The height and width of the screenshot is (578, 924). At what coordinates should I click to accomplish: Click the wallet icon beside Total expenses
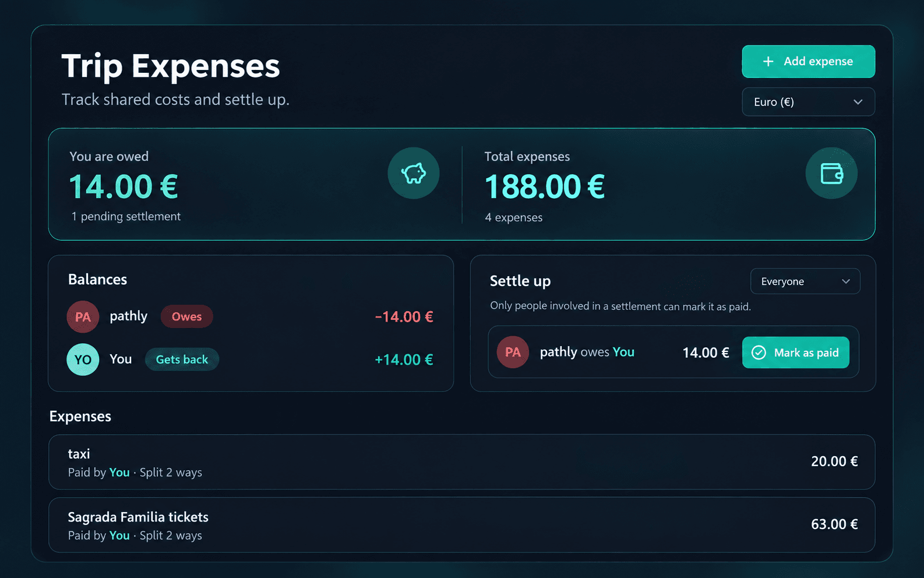[x=831, y=173]
